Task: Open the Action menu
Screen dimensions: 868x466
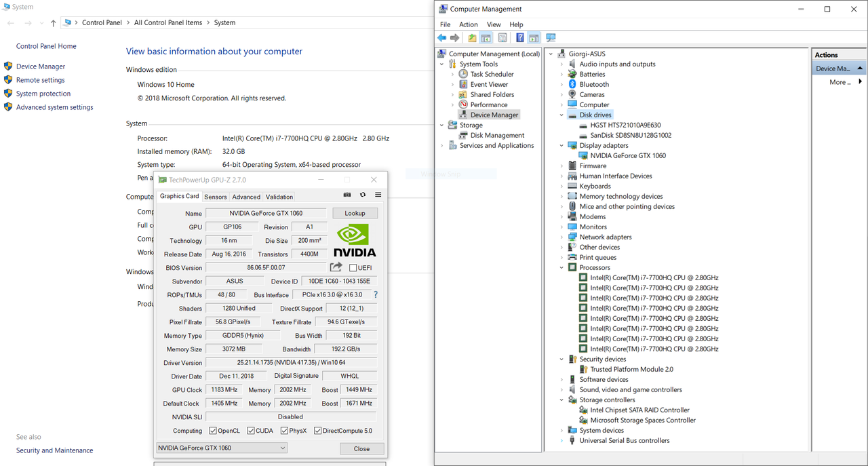Action: click(469, 24)
